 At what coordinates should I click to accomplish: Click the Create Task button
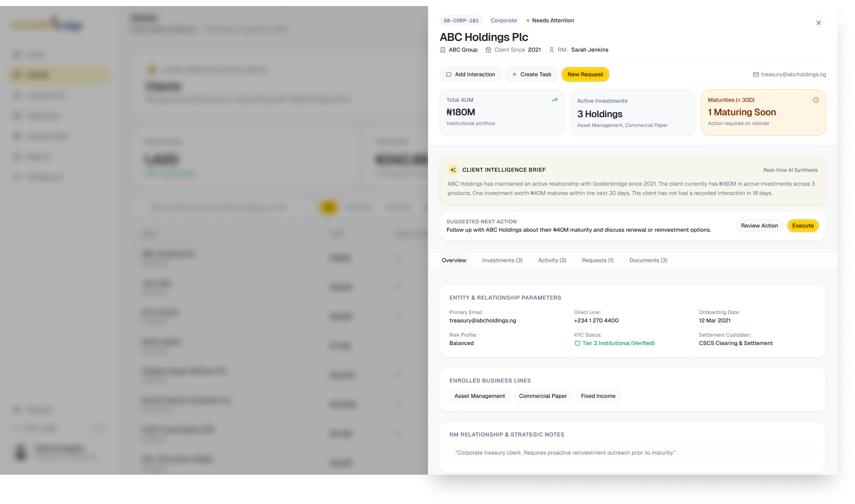pyautogui.click(x=531, y=74)
